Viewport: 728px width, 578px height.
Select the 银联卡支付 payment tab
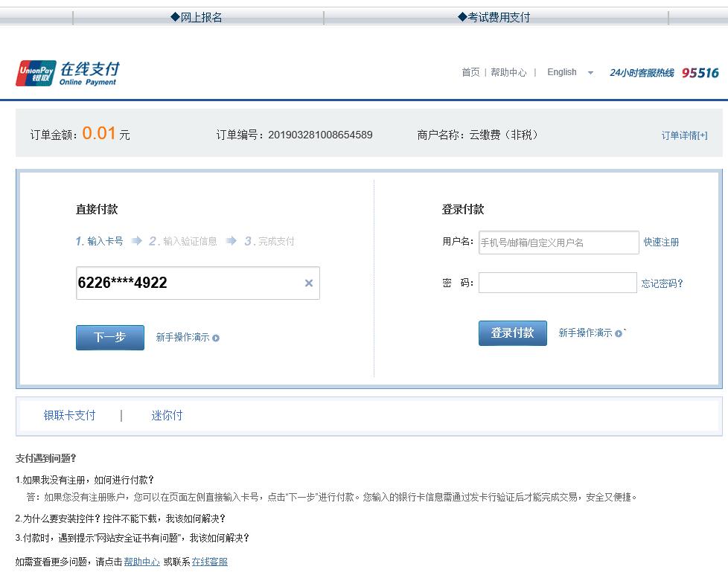tap(70, 415)
